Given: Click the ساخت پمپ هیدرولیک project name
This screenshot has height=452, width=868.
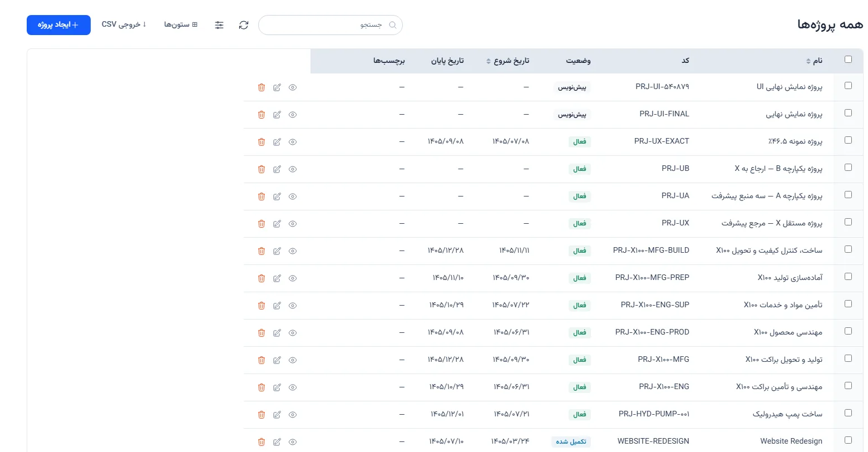Looking at the screenshot, I should 787,414.
